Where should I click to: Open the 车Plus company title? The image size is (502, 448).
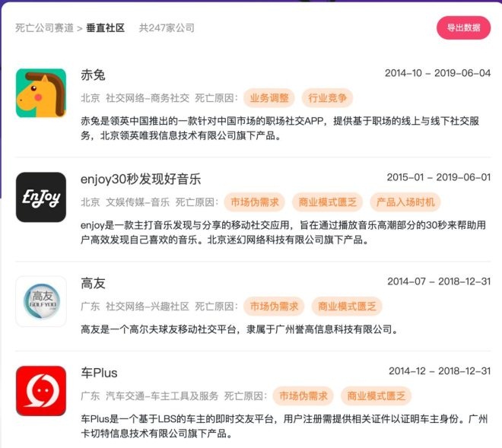(x=99, y=373)
